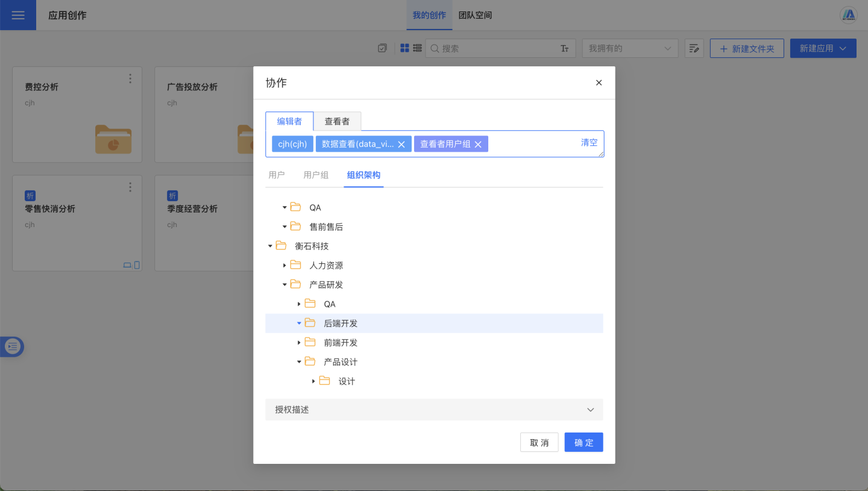Image resolution: width=868 pixels, height=491 pixels.
Task: Select the 前端开发 folder
Action: [341, 343]
